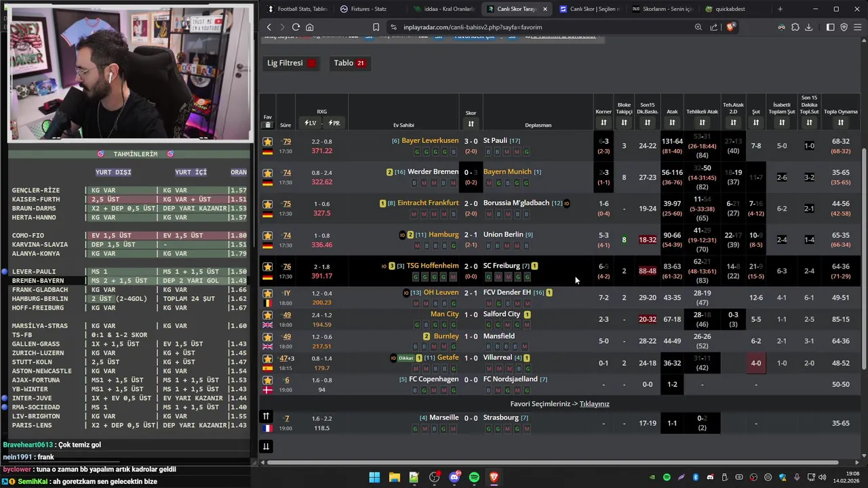Image resolution: width=868 pixels, height=488 pixels.
Task: Sort by İsabetli Toplam Şut arrows
Action: [782, 123]
